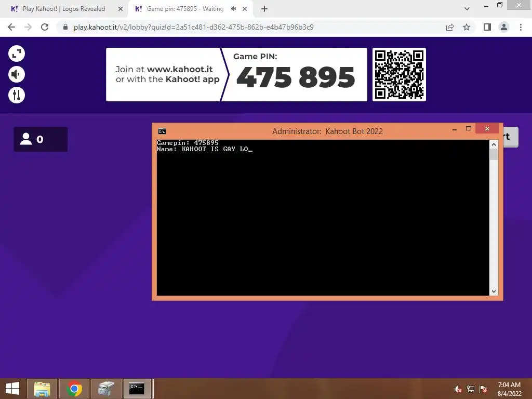Screen dimensions: 532x399
Task: Open the Windows Start menu
Action: [x=12, y=389]
